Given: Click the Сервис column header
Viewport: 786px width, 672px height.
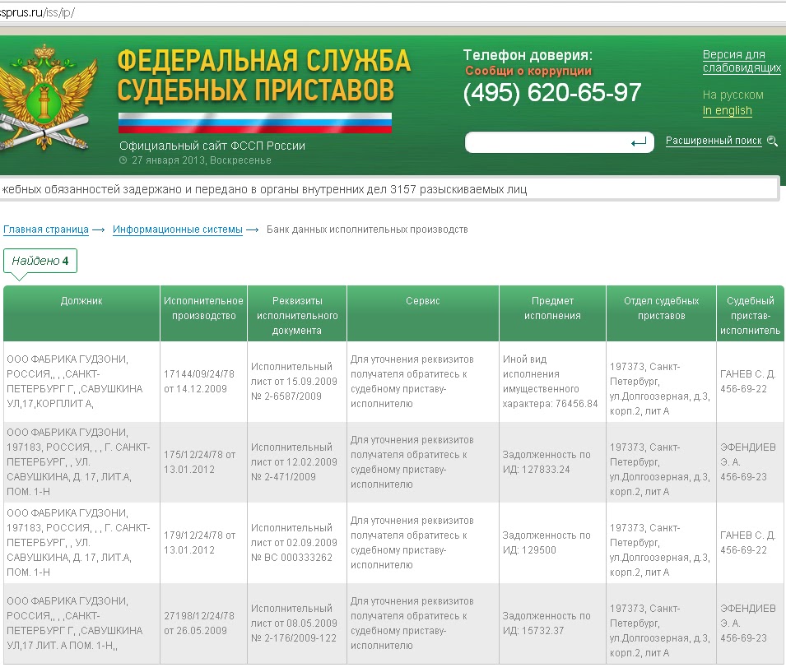Looking at the screenshot, I should tap(422, 313).
